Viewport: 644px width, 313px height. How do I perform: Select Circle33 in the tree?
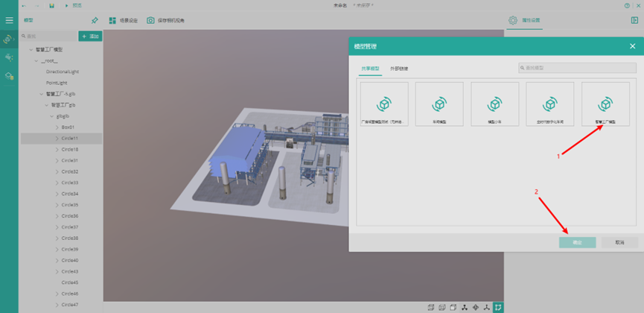[x=70, y=183]
